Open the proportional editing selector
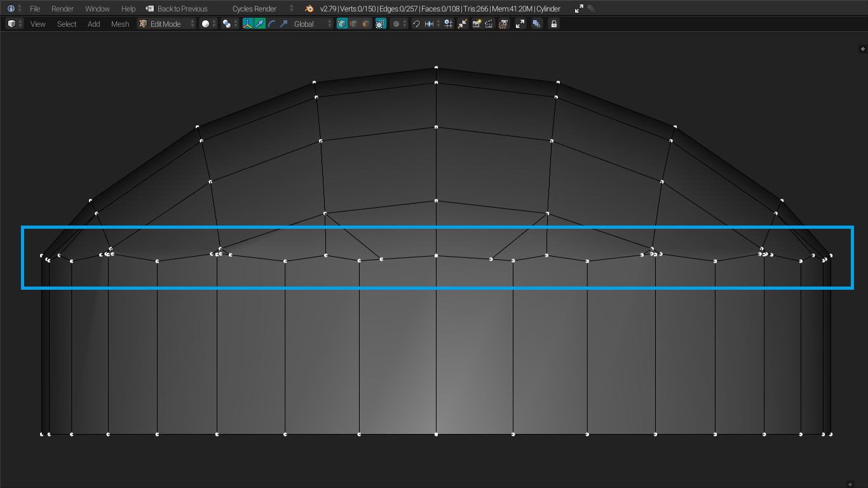868x488 pixels. [398, 24]
